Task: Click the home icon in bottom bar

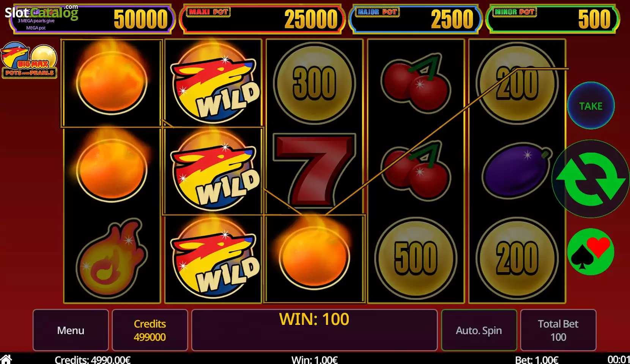Action: click(x=6, y=359)
